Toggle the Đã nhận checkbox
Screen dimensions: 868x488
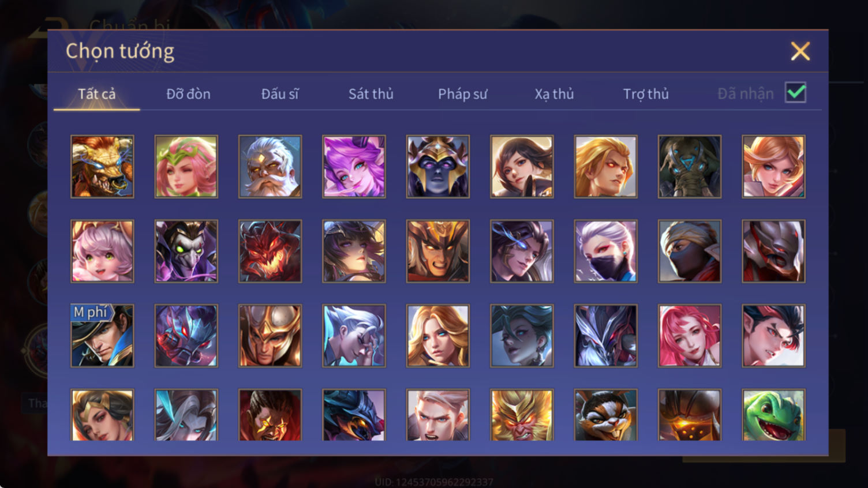coord(796,93)
